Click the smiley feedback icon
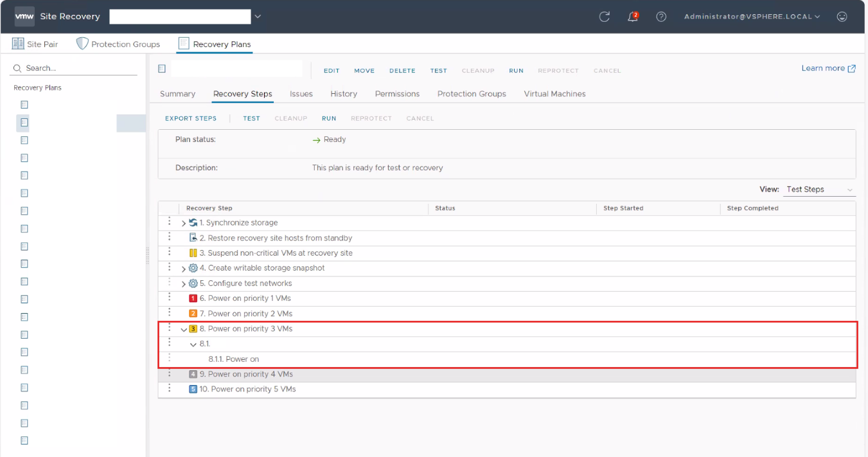 point(842,17)
